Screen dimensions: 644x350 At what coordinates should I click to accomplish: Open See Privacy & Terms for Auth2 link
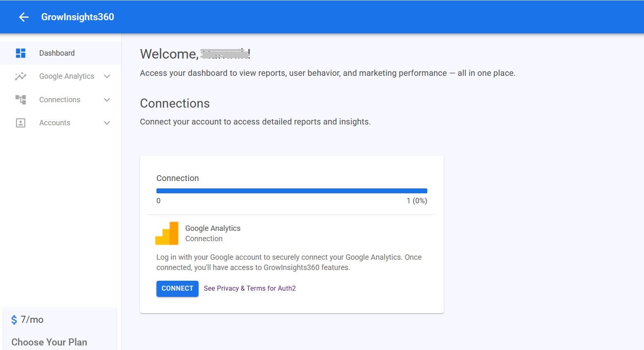point(250,289)
